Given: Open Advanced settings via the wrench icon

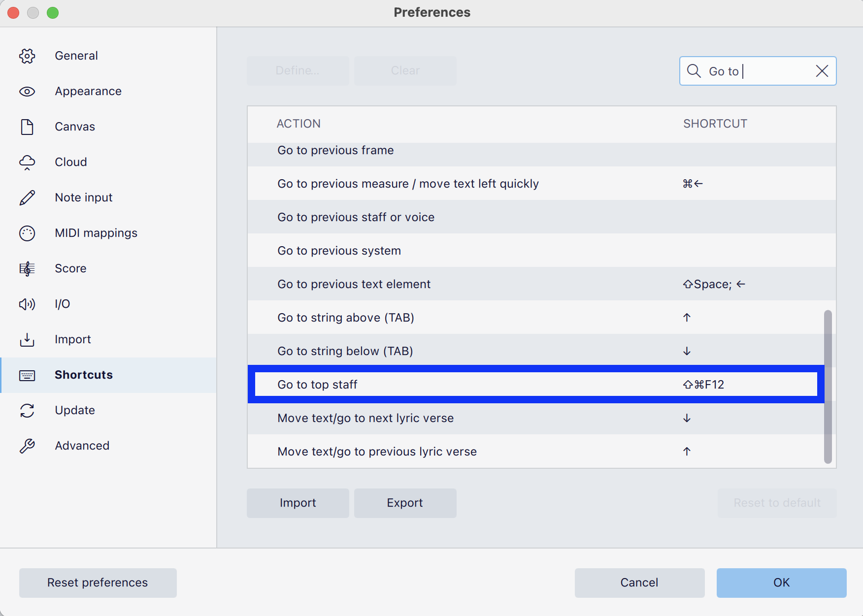Looking at the screenshot, I should tap(27, 446).
